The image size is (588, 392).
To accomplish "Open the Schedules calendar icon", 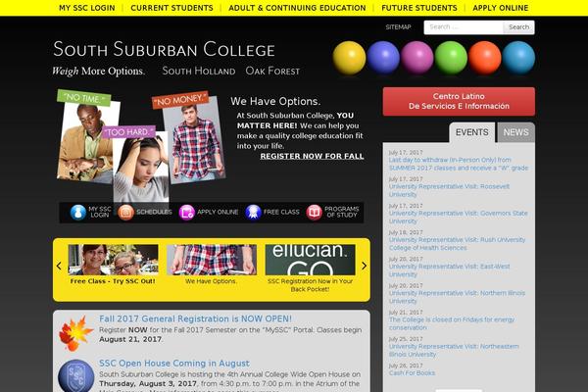I will click(126, 213).
